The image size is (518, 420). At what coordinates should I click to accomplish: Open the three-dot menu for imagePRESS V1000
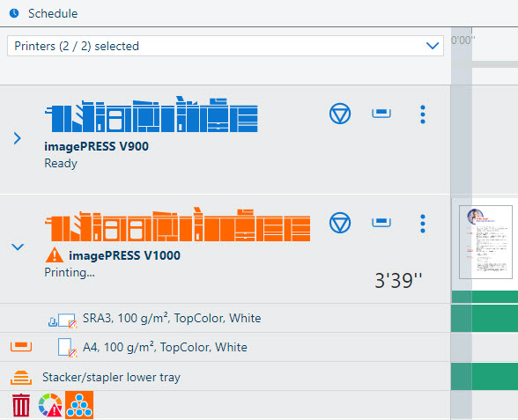click(x=423, y=224)
